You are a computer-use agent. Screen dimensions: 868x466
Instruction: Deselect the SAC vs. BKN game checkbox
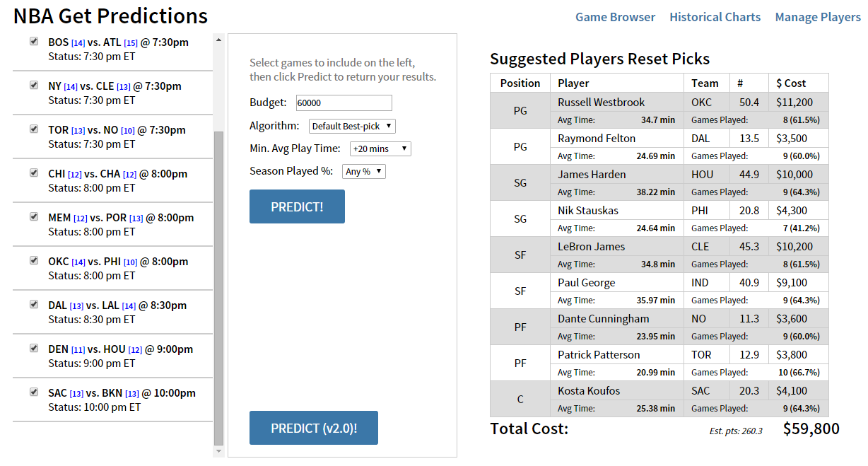click(x=33, y=392)
